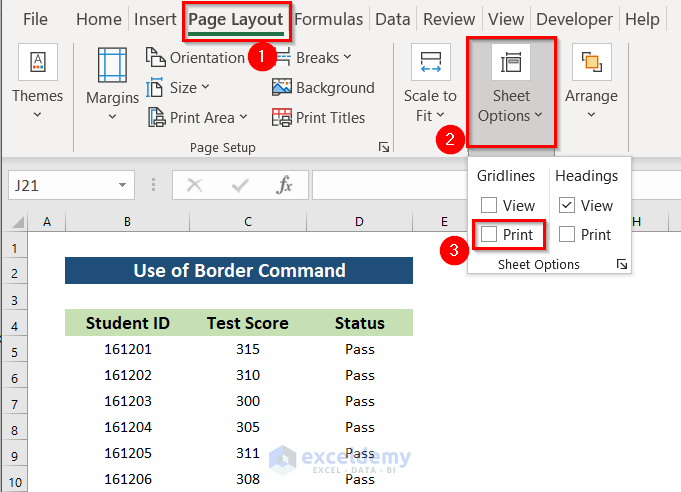Expand the Margins dropdown arrow
Image resolution: width=681 pixels, height=492 pixels.
[x=112, y=117]
